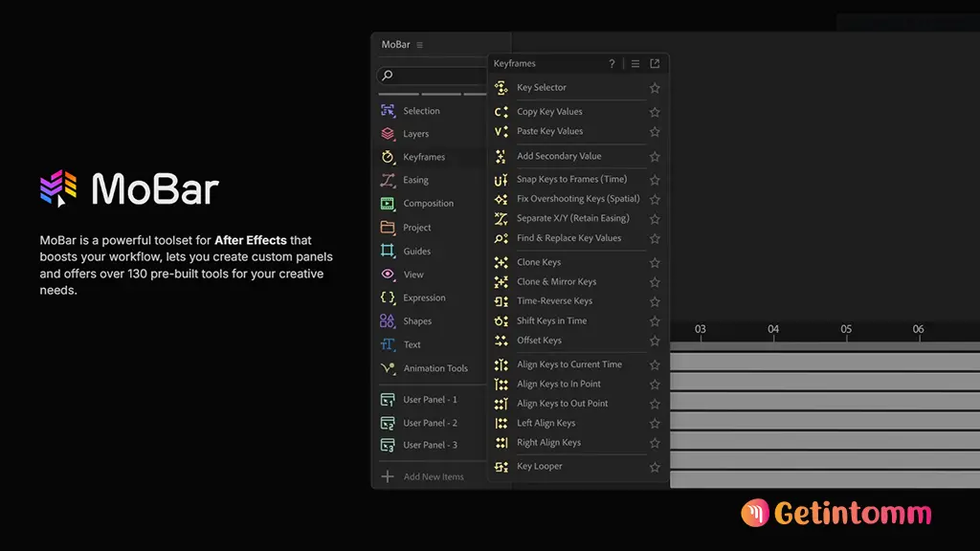Click the Left Align Keys label
This screenshot has height=551, width=980.
click(546, 423)
